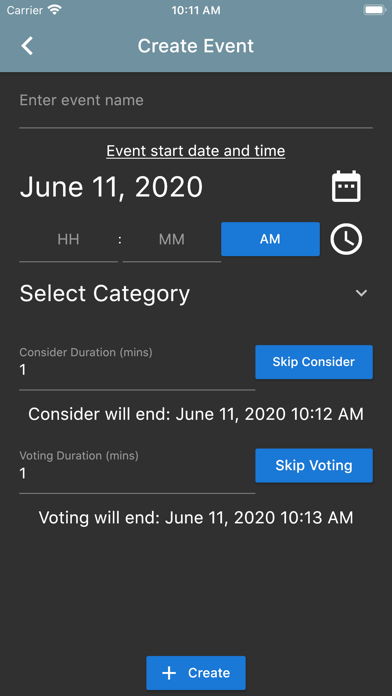Tap the Create Event header title
The width and height of the screenshot is (392, 696).
click(x=196, y=46)
